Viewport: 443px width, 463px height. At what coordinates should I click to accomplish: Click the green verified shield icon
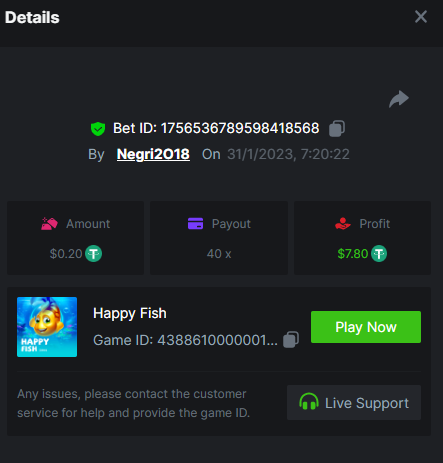98,129
